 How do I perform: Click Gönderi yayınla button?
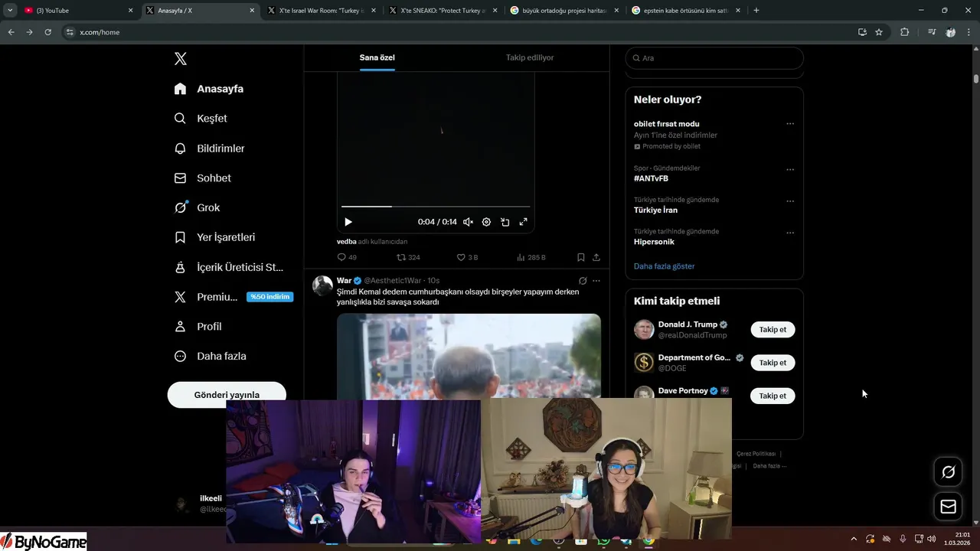coord(227,395)
